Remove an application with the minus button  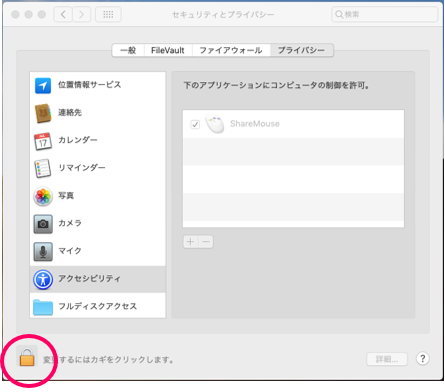(206, 242)
